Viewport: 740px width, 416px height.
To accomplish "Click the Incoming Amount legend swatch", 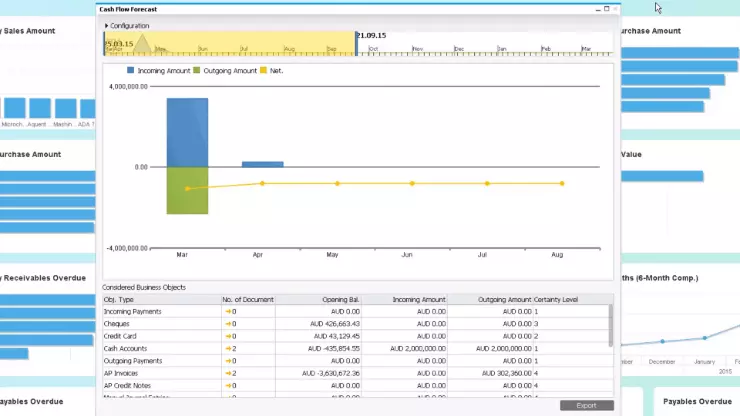I will coord(131,70).
